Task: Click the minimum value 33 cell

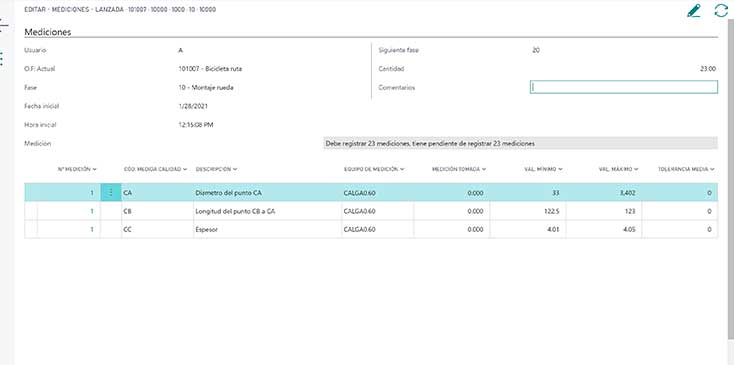Action: [528, 192]
